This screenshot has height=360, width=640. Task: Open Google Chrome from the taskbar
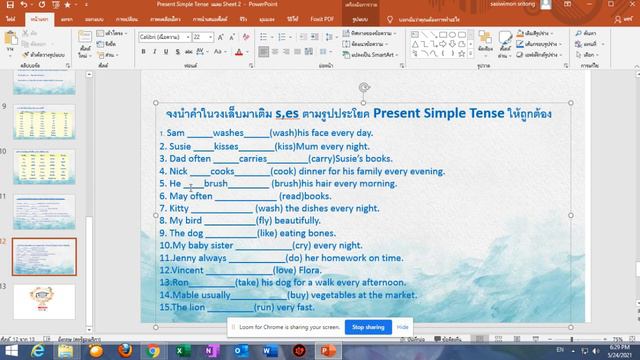(153, 351)
